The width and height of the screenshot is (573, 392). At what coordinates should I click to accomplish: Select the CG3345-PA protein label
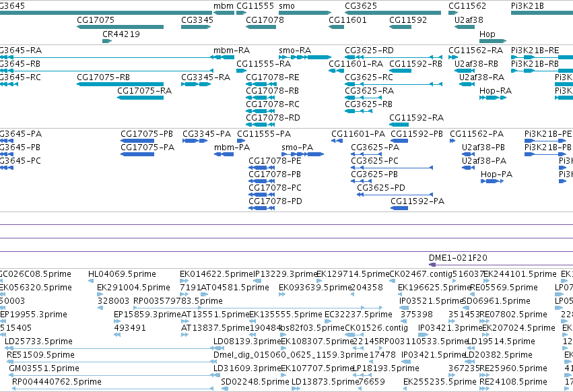point(207,134)
